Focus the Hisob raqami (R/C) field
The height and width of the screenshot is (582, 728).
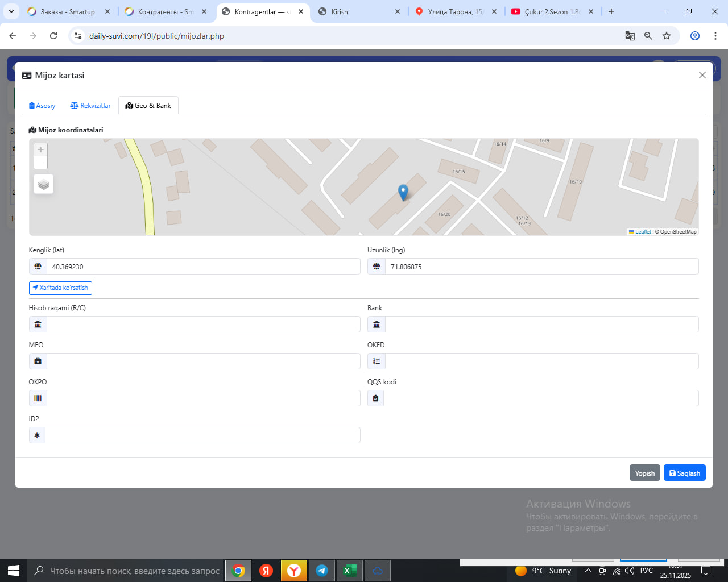pos(203,325)
